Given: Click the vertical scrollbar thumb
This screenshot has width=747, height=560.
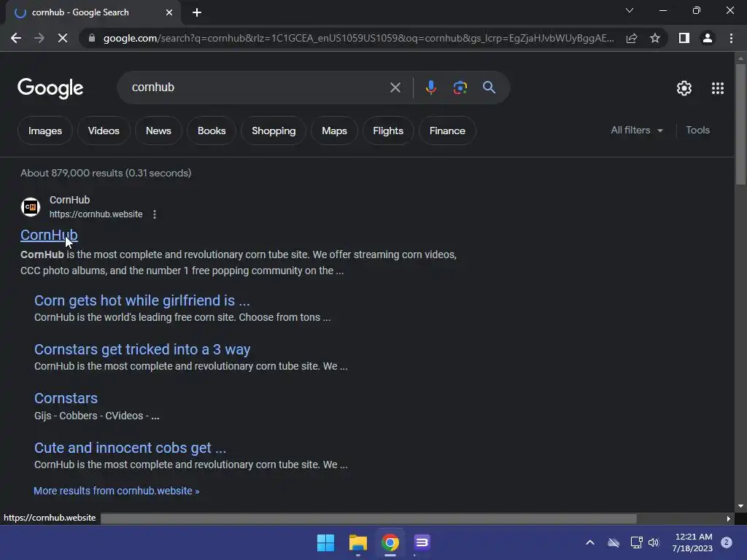Looking at the screenshot, I should point(740,124).
